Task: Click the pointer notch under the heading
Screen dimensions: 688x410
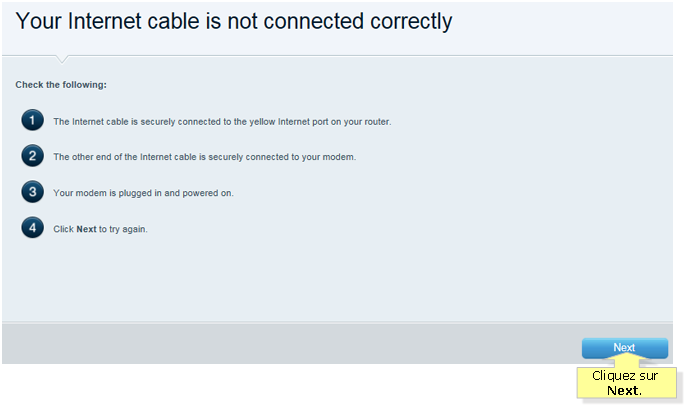Action: [62, 59]
